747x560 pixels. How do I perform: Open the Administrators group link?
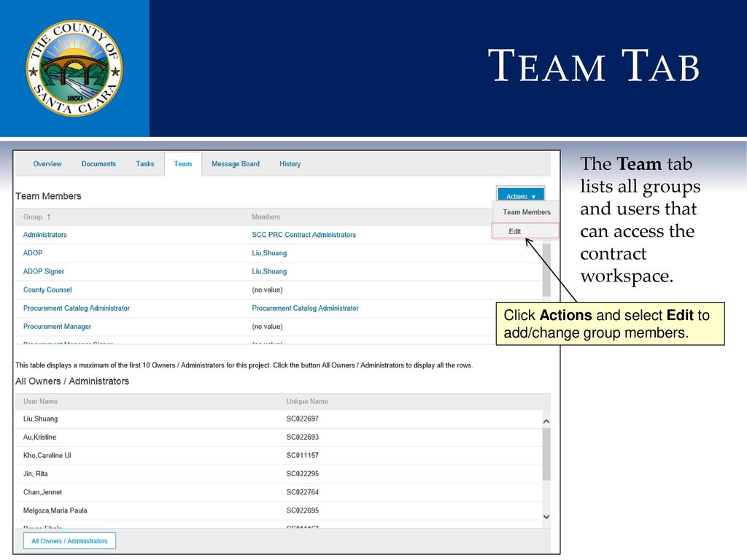44,235
